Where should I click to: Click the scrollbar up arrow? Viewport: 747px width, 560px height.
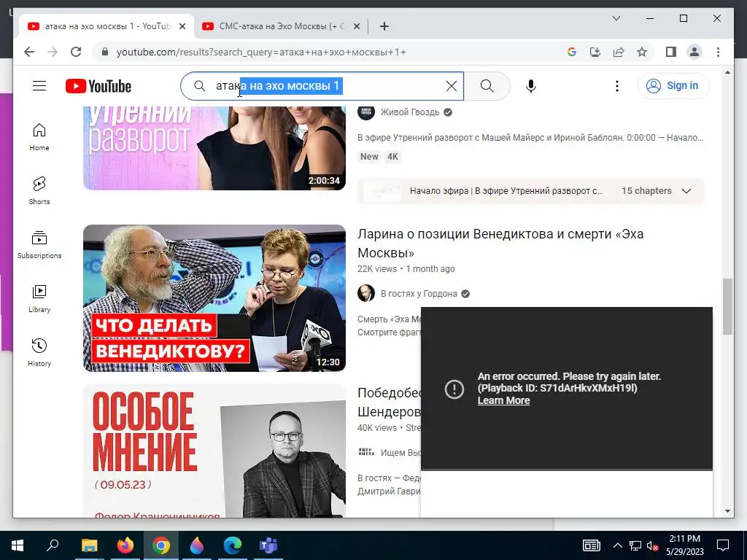[x=727, y=72]
